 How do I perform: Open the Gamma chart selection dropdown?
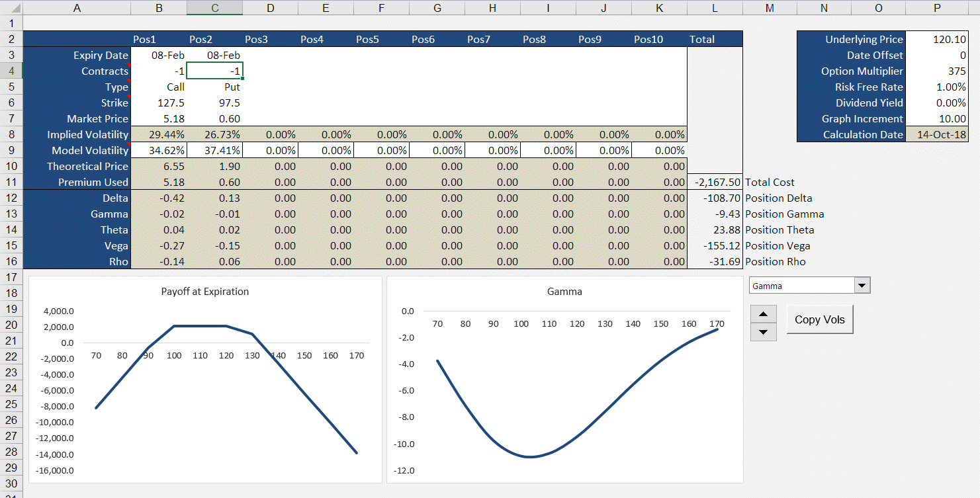pos(862,286)
